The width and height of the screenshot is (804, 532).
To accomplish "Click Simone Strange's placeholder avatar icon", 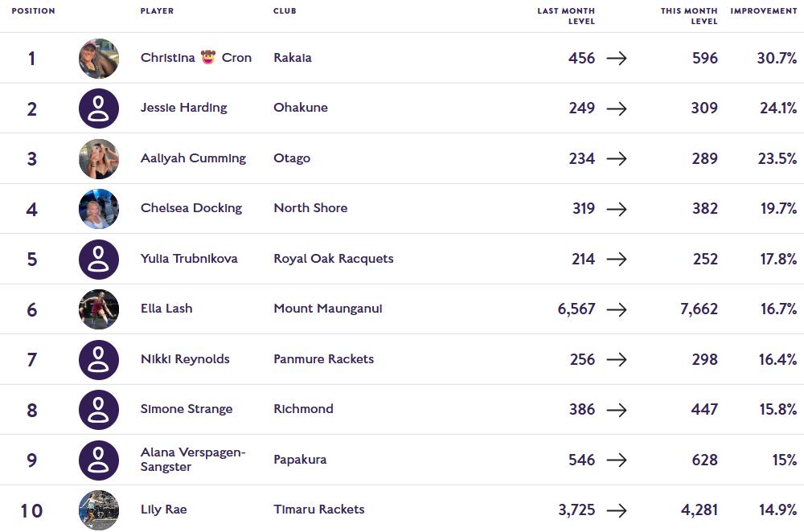I will point(99,410).
